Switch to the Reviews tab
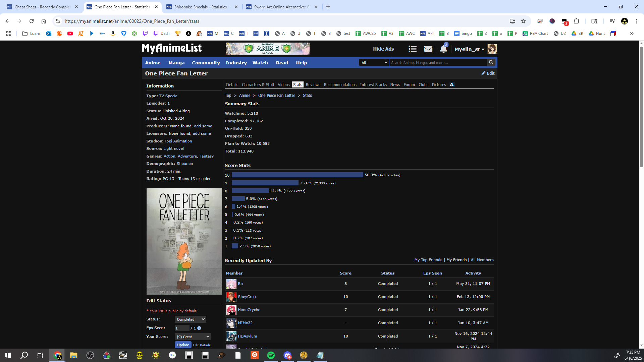The image size is (644, 362). click(x=313, y=84)
